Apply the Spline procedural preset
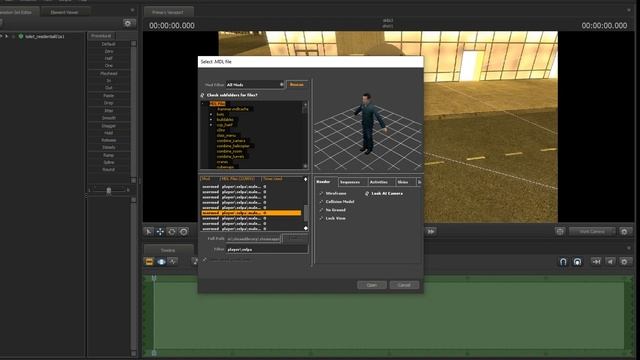640x360 pixels. tap(109, 162)
